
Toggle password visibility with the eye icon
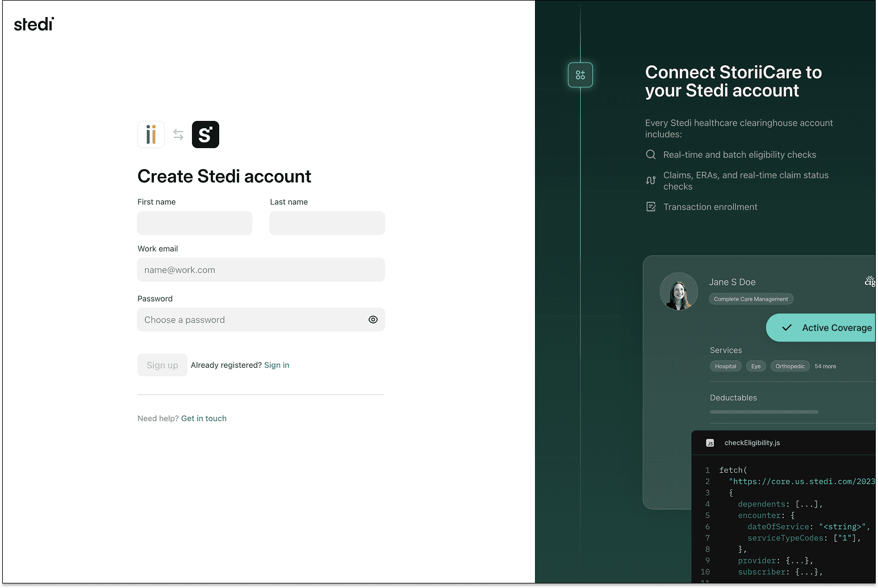pos(373,320)
